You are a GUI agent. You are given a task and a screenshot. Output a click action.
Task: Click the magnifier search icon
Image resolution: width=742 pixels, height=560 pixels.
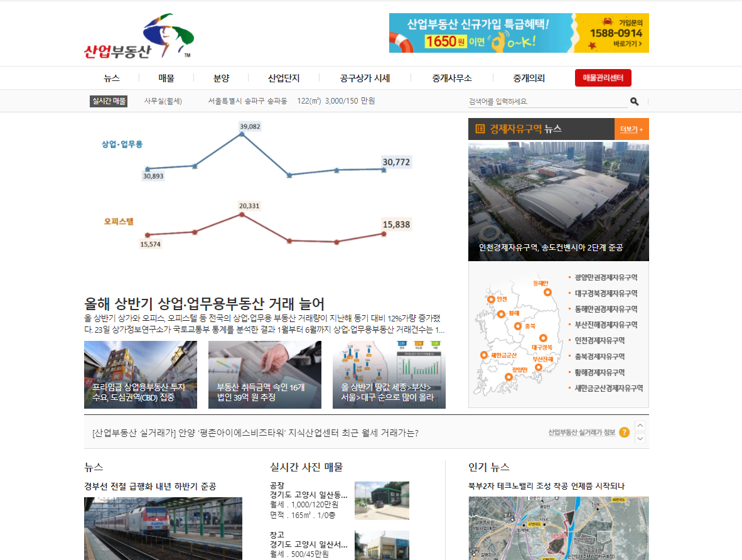point(634,101)
